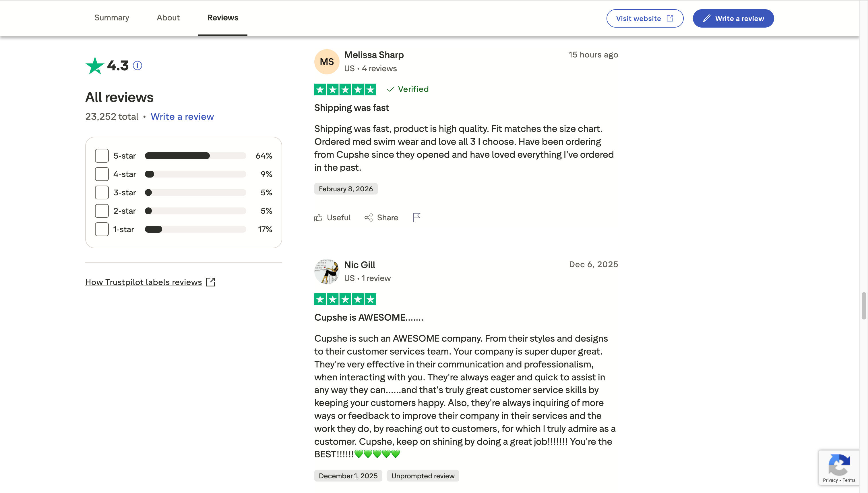Click the 5-star percentage bar

coord(195,155)
